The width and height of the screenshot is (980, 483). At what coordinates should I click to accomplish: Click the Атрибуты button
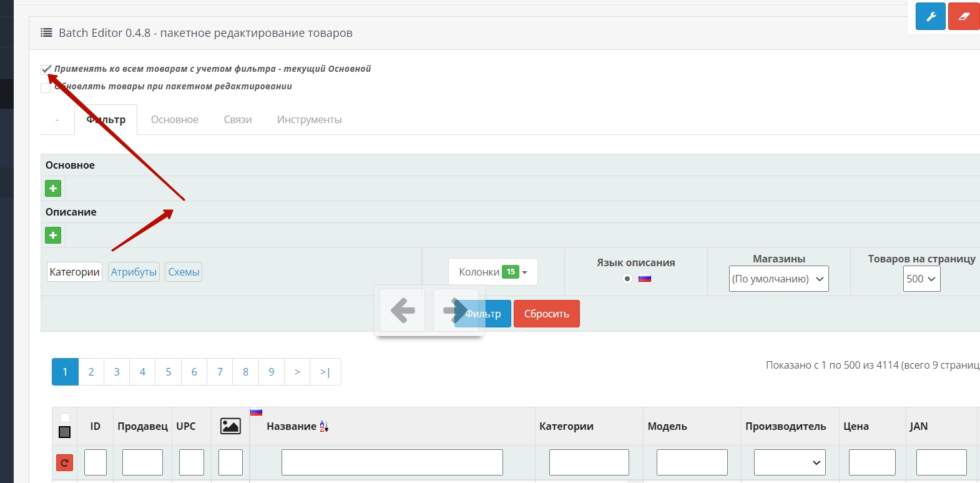[134, 272]
